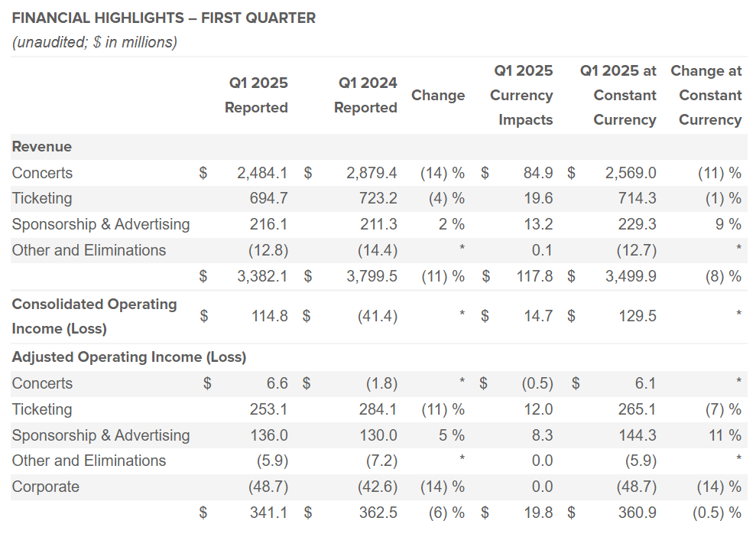Click Ticketing adjusted operating income 253.1
The image size is (756, 547).
coord(268,410)
